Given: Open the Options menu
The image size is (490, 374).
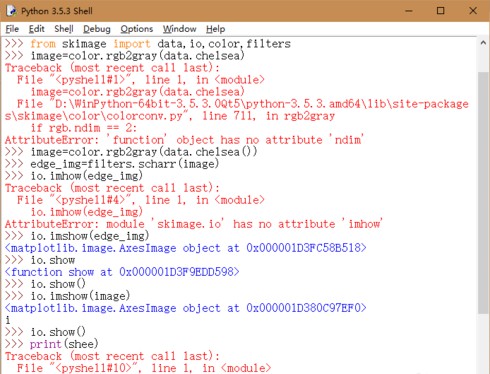Looking at the screenshot, I should [x=137, y=29].
